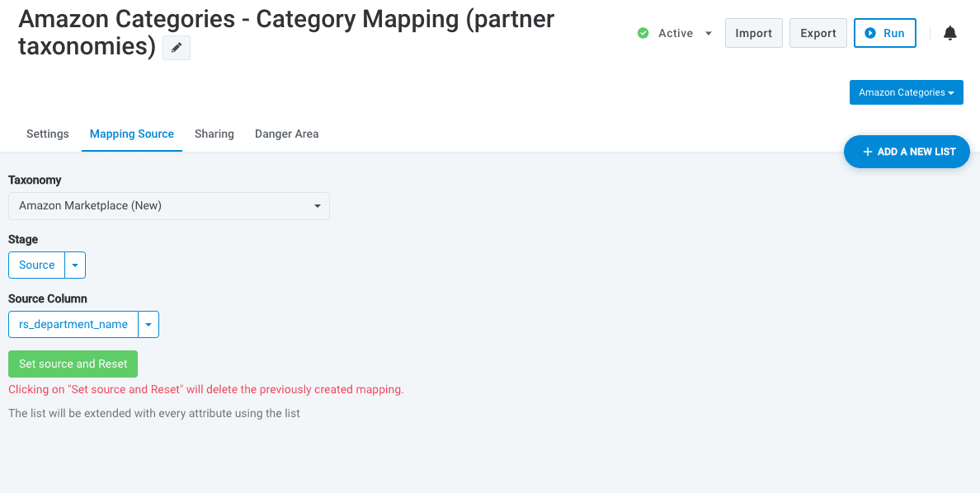Open the Amazon Categories dropdown menu
Viewport: 980px width, 493px height.
[x=906, y=92]
